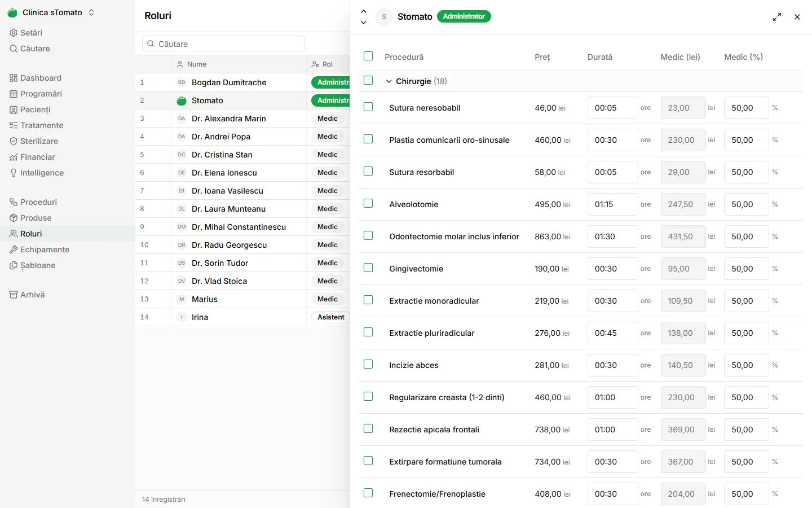Expand the detail panel to fullscreen
The width and height of the screenshot is (812, 508).
(x=777, y=17)
